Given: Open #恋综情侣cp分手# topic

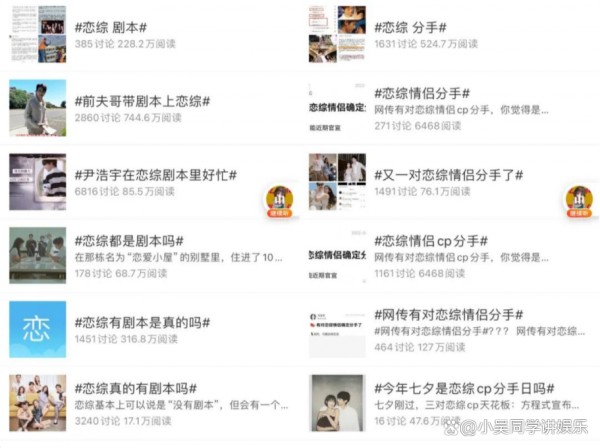Looking at the screenshot, I should pos(431,241).
